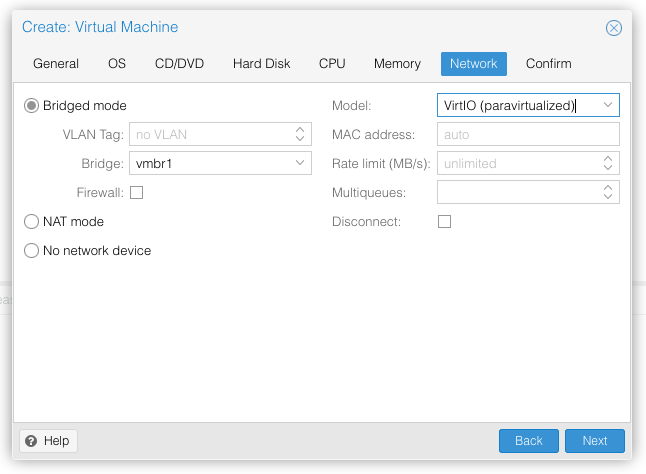The height and width of the screenshot is (474, 646).
Task: Switch to the General tab
Action: (x=56, y=64)
